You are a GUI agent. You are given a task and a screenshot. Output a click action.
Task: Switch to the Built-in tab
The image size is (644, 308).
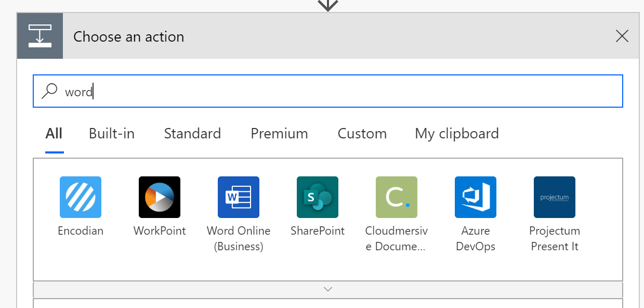click(x=112, y=134)
